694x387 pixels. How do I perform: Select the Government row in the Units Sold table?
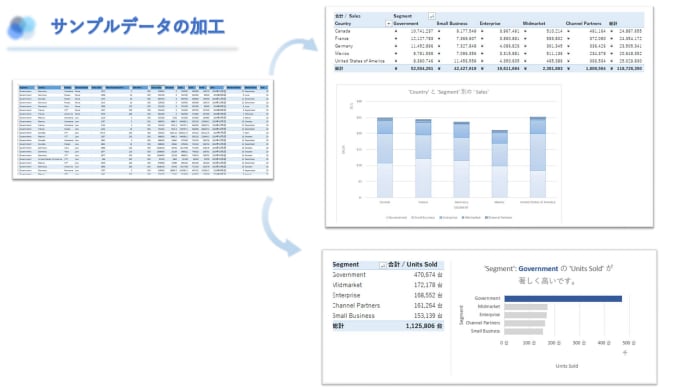388,275
